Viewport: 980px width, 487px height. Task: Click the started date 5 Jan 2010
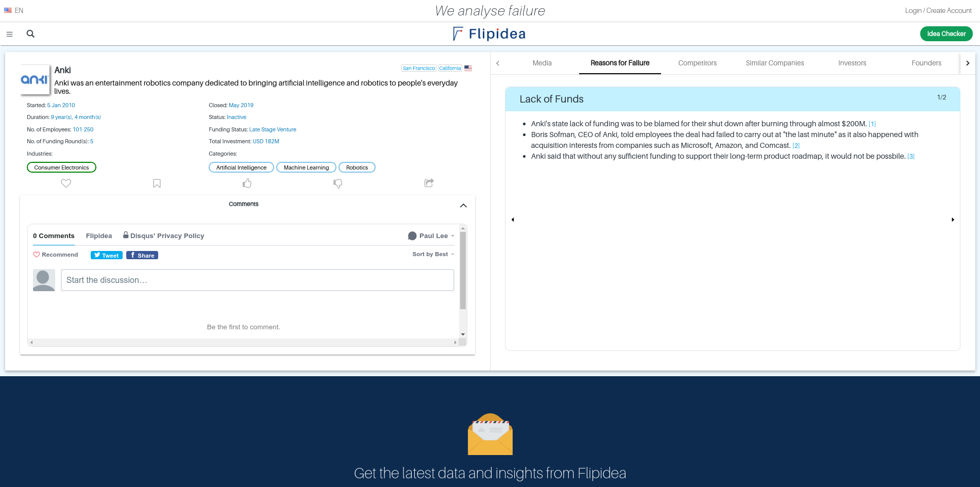pyautogui.click(x=61, y=105)
